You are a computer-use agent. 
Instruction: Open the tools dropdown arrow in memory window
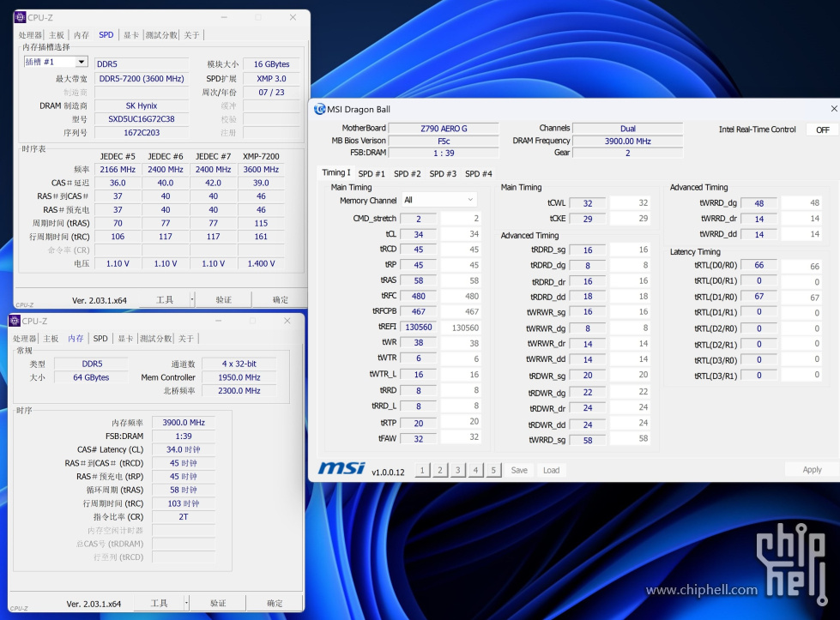186,603
